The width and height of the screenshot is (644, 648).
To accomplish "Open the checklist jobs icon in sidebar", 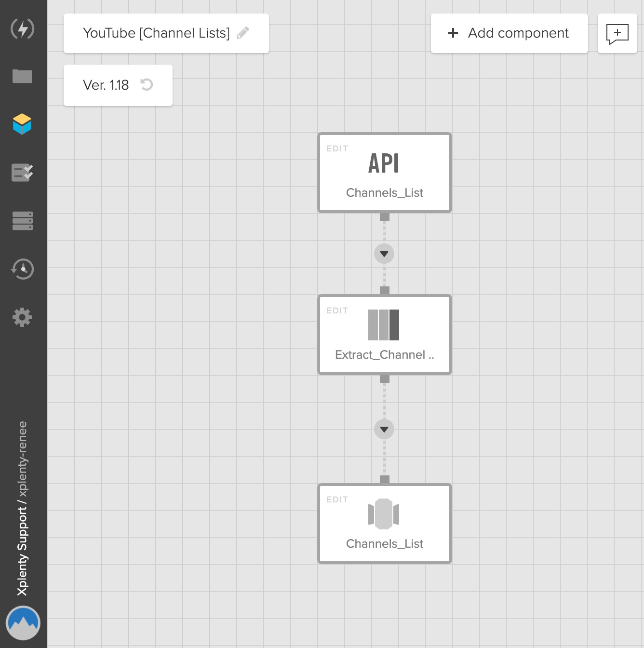I will (x=22, y=173).
